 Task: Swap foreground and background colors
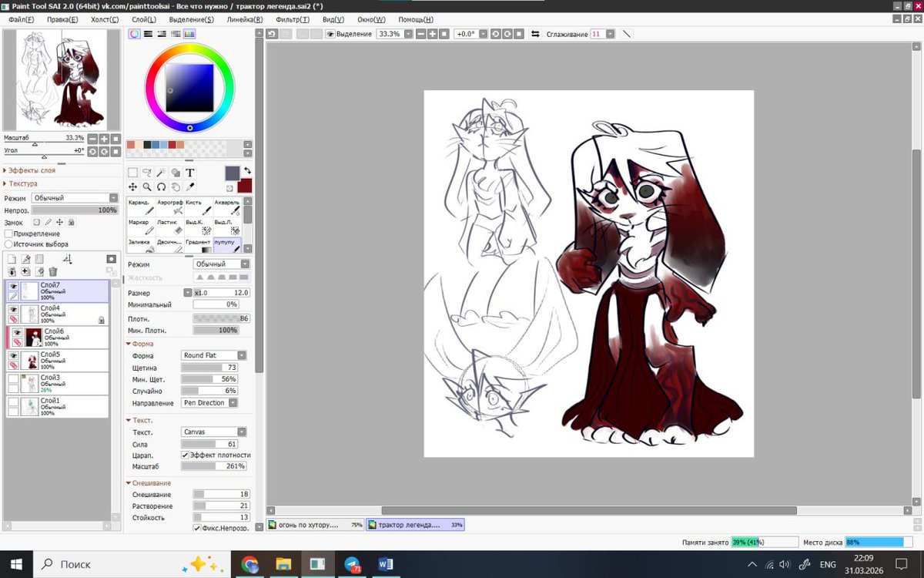[x=247, y=171]
